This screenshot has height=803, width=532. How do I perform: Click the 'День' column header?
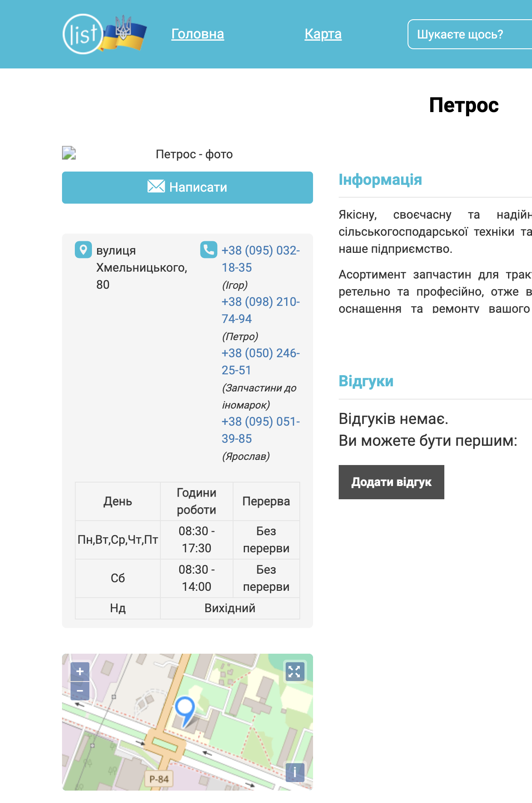[118, 501]
